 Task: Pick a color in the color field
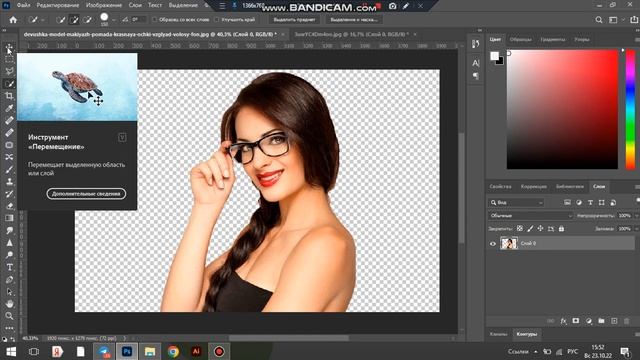pyautogui.click(x=562, y=109)
